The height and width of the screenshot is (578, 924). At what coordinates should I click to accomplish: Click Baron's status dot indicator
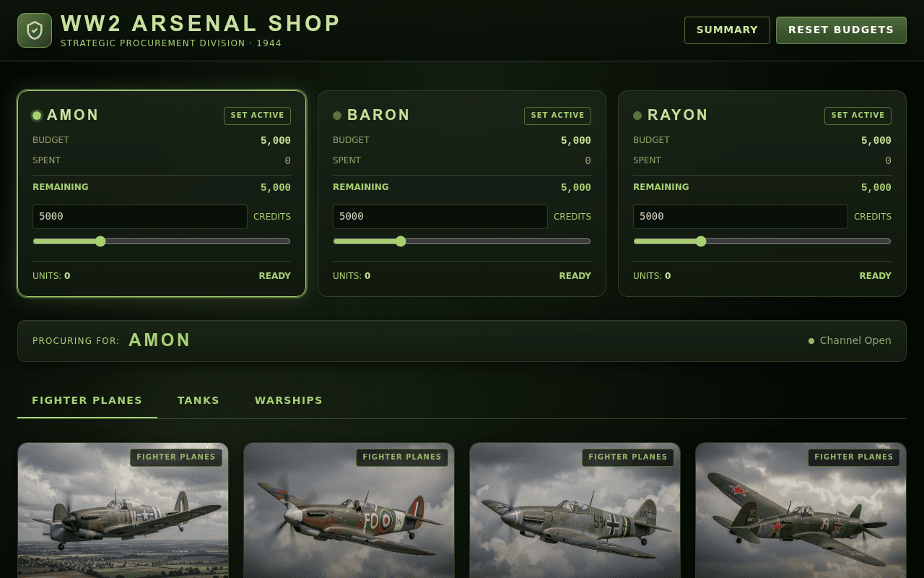(337, 116)
